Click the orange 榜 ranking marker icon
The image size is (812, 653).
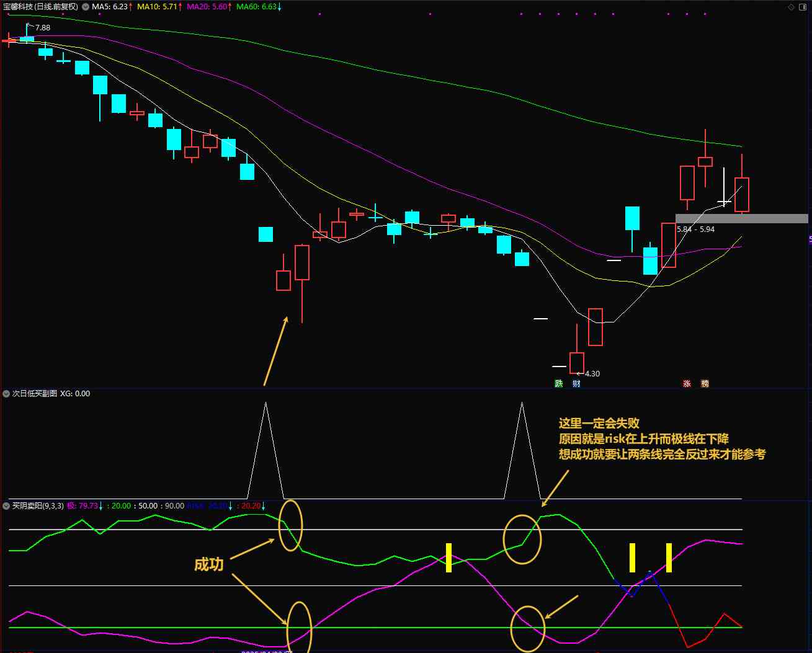coord(705,384)
